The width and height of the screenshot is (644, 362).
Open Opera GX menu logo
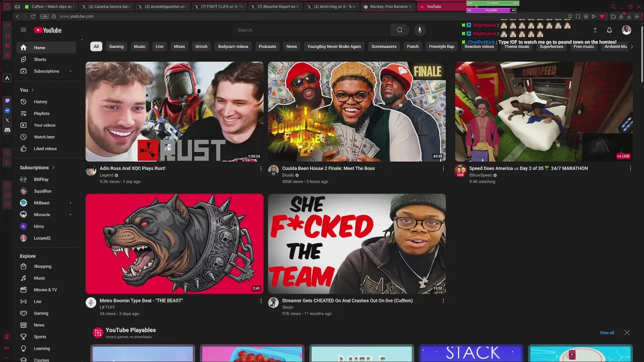coord(7,7)
